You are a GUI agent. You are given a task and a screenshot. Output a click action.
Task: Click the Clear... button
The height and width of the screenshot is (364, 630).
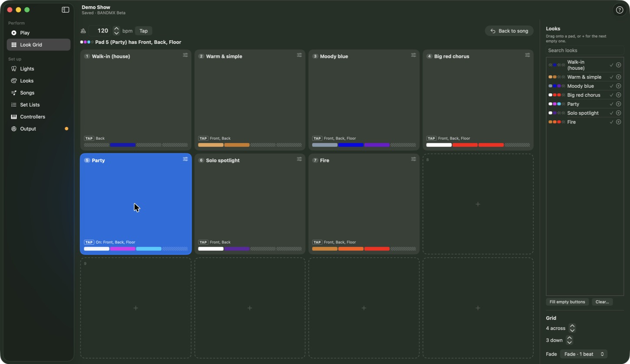pos(602,302)
